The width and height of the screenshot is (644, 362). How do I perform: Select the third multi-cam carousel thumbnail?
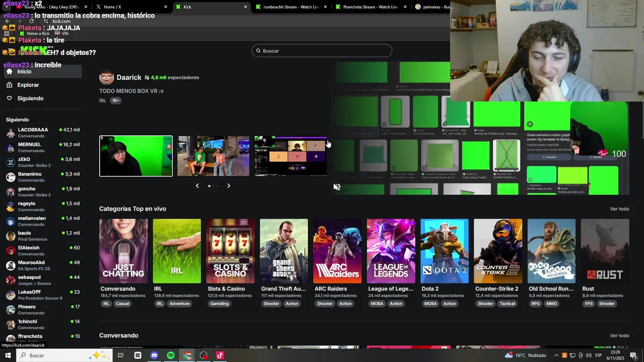click(x=290, y=156)
